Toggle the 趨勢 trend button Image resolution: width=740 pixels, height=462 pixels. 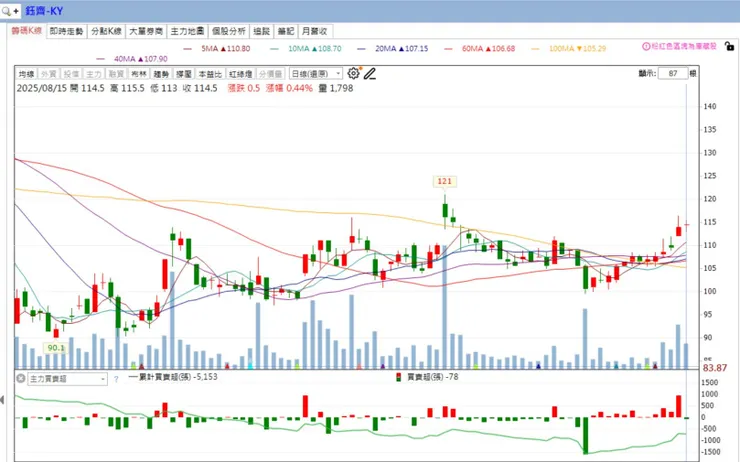[161, 74]
